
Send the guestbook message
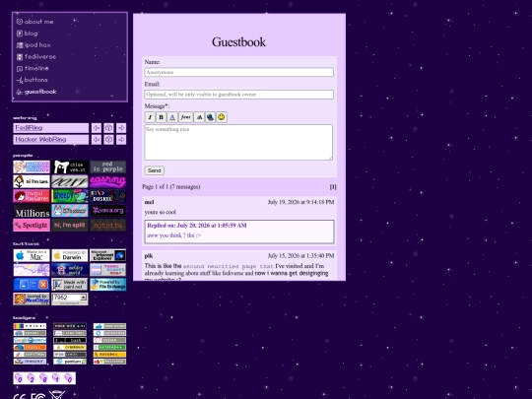[x=155, y=170]
